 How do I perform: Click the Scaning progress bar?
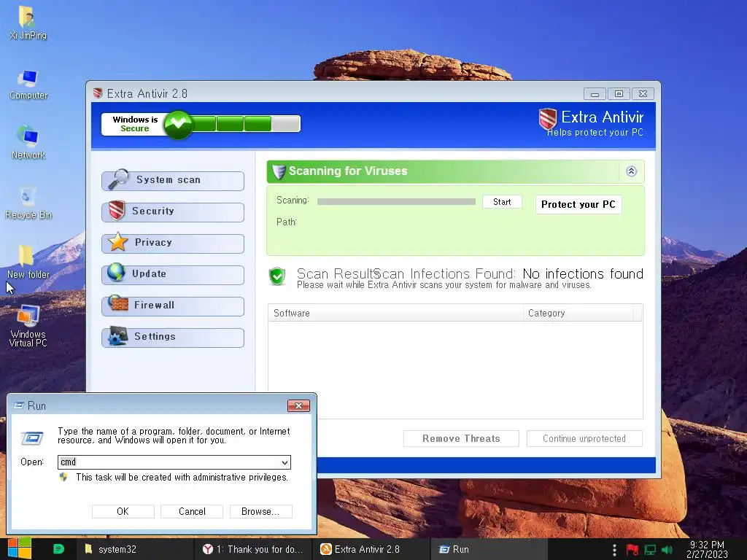pos(396,201)
